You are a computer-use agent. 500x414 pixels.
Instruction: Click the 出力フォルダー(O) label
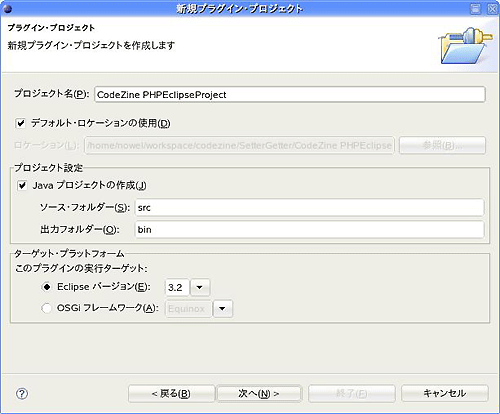(x=79, y=230)
